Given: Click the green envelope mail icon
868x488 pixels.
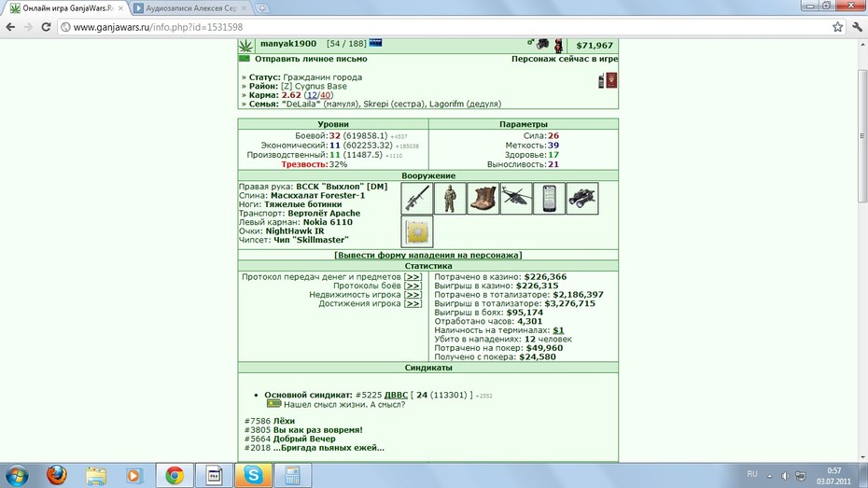Looking at the screenshot, I should coord(245,59).
